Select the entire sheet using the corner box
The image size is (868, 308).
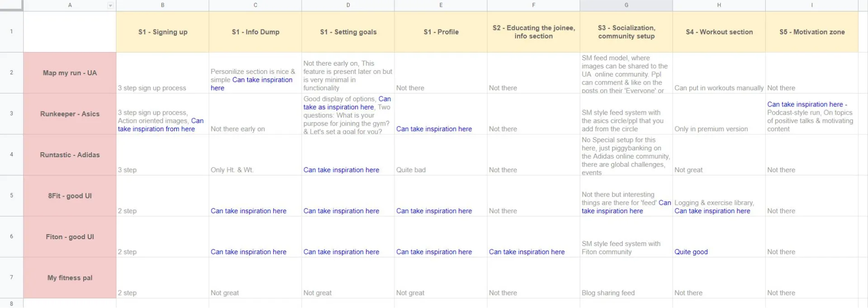[x=11, y=5]
